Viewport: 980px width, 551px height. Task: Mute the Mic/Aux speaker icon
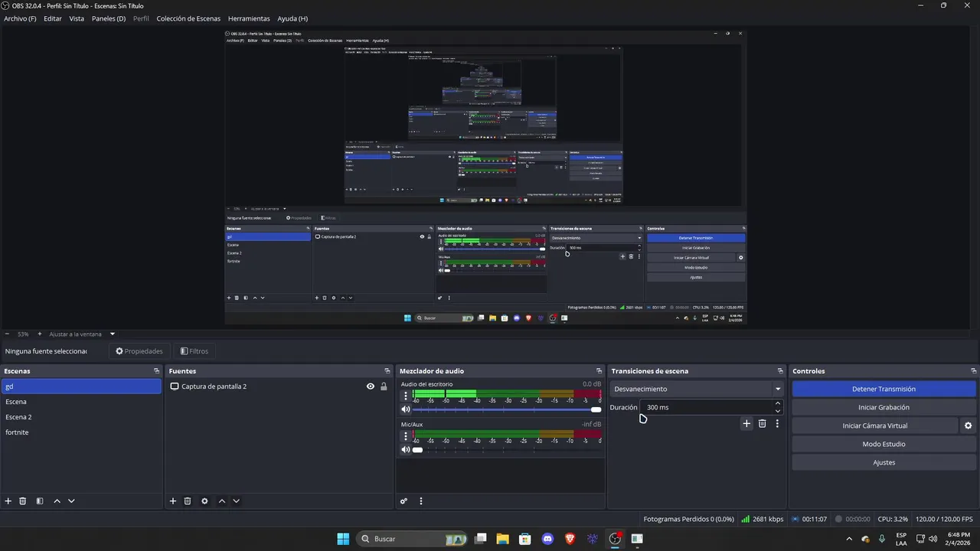click(406, 449)
